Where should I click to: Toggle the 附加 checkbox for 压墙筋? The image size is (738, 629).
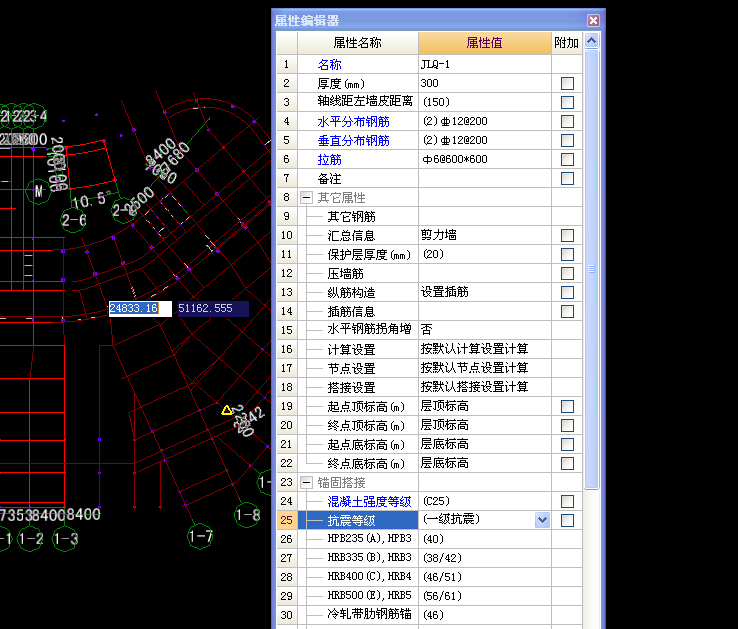(567, 274)
